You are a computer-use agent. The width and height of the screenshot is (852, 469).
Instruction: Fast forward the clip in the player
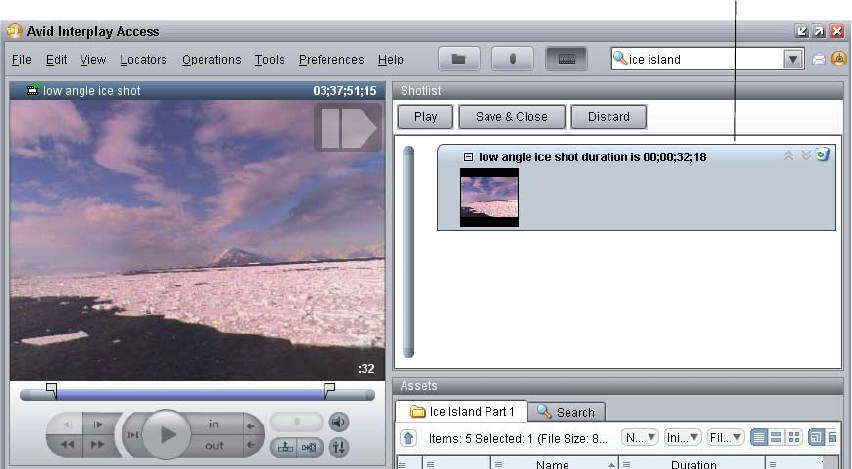98,445
